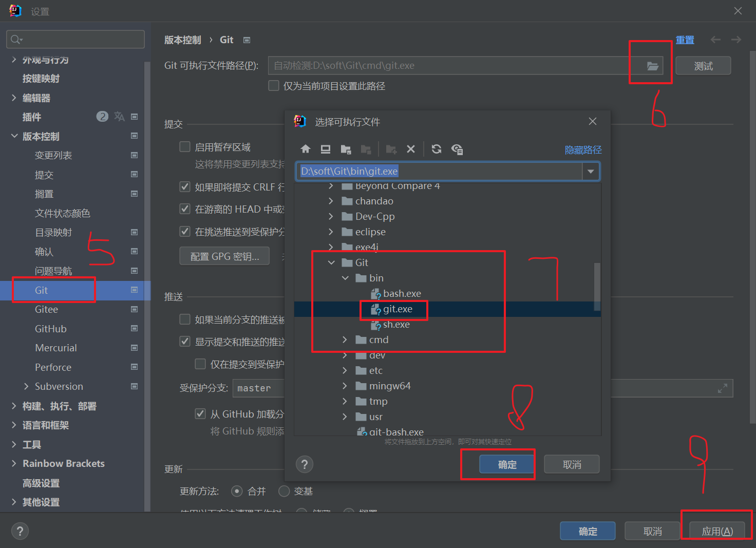This screenshot has height=548, width=756.
Task: Select 变基 update method radio button
Action: [x=284, y=492]
